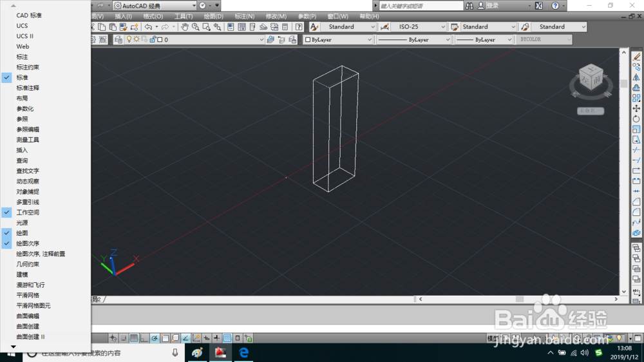Open the 标注(N) menu
This screenshot has height=362, width=644.
pos(244,17)
